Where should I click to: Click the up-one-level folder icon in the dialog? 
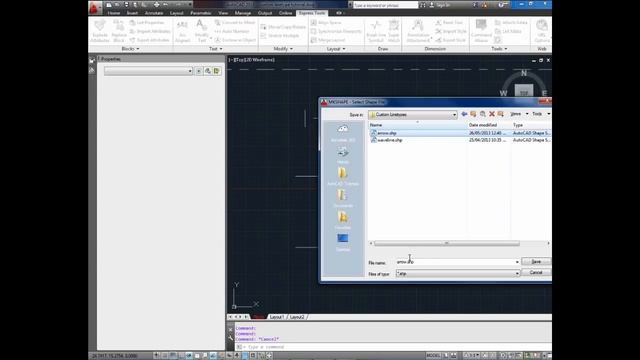tap(473, 114)
